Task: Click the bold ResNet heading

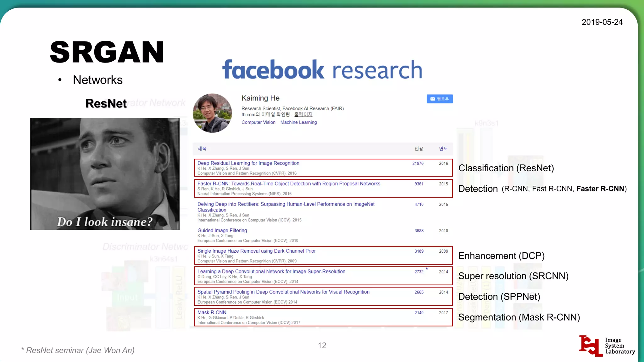Action: [x=106, y=103]
